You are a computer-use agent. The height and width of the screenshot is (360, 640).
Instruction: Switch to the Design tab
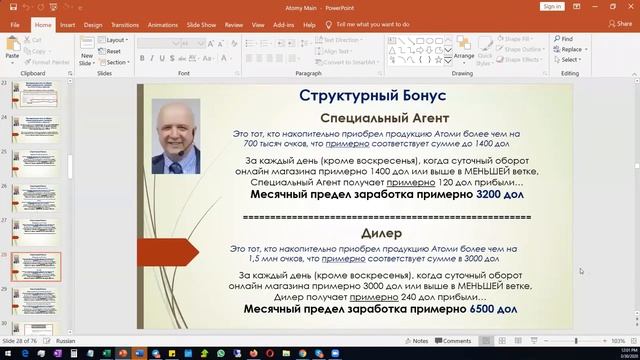click(x=93, y=25)
